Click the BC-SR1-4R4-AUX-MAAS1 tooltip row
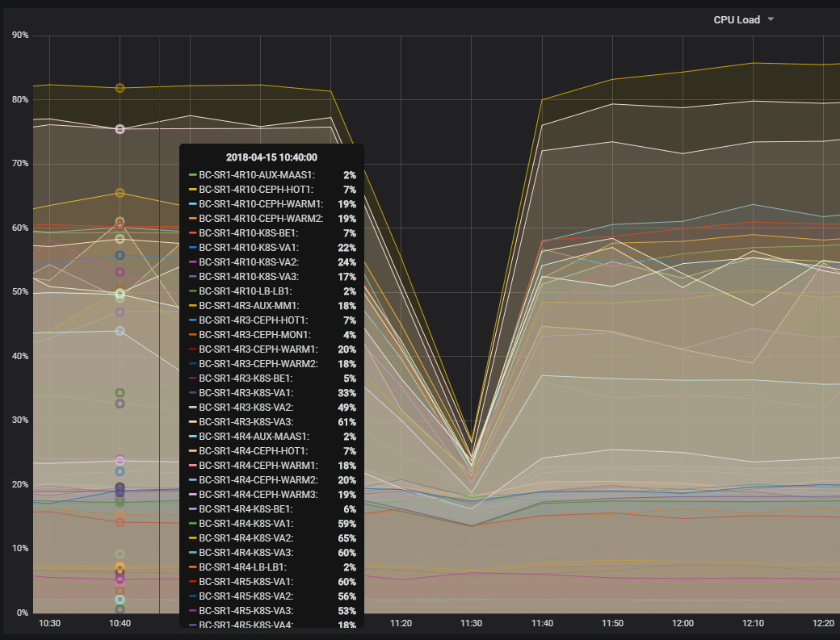 [272, 436]
